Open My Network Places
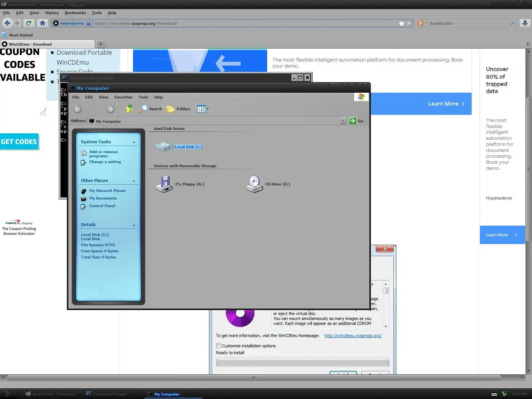The width and height of the screenshot is (532, 399). (x=107, y=191)
